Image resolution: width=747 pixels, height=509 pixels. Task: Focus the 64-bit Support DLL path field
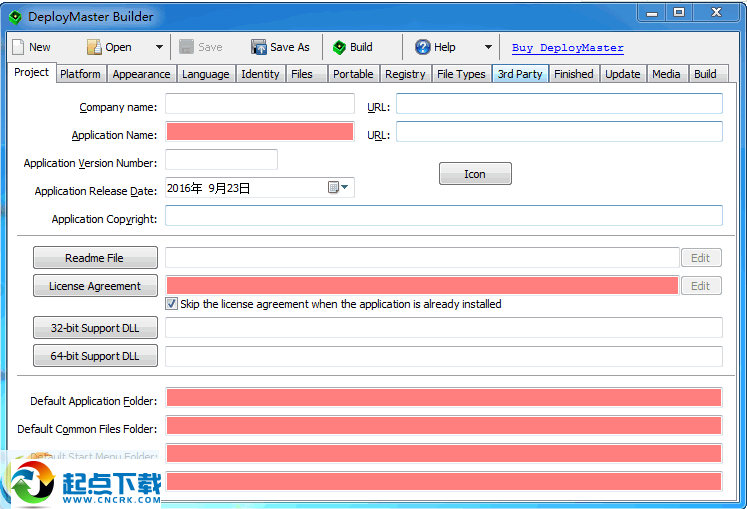(x=444, y=356)
